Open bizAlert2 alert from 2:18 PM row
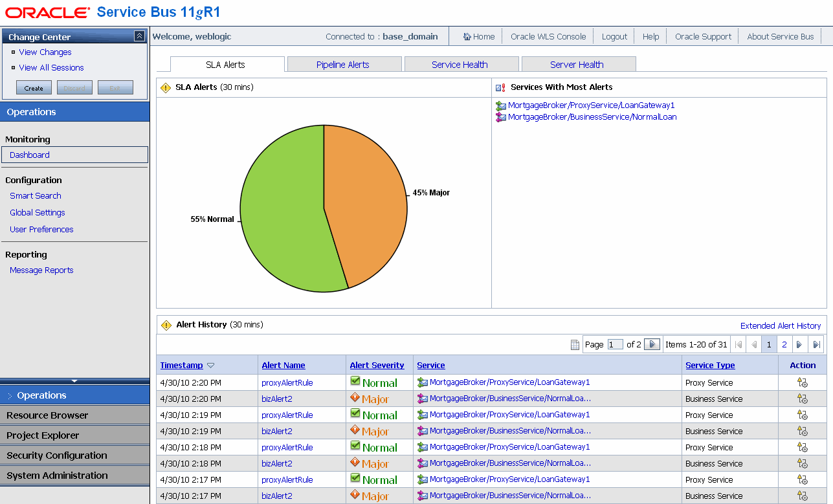 (277, 464)
